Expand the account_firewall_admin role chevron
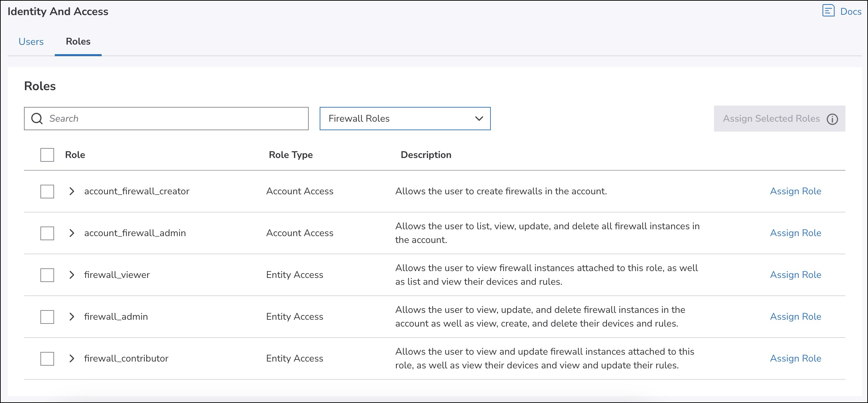This screenshot has height=403, width=868. click(x=72, y=233)
